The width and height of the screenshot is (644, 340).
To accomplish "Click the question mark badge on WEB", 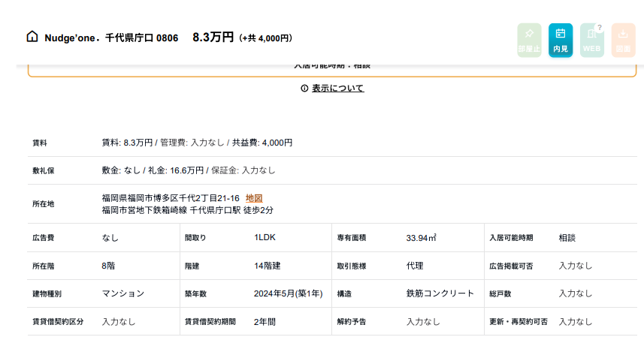I will pyautogui.click(x=599, y=28).
